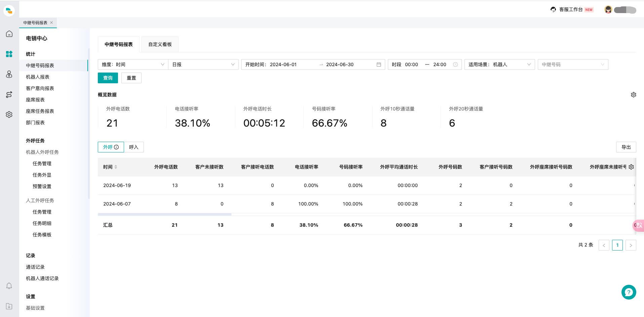Viewport: 644px width, 317px height.
Task: Open the 中继号码 select box
Action: (x=573, y=64)
